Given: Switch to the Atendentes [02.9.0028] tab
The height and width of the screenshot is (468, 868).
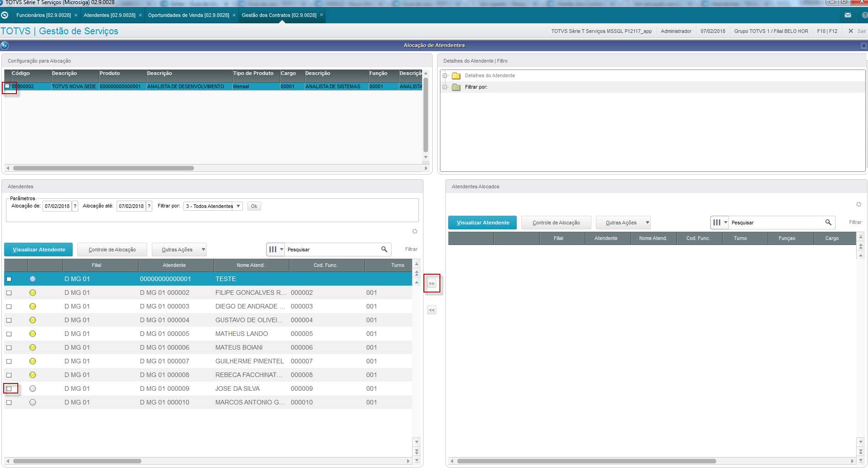Looking at the screenshot, I should (x=109, y=15).
